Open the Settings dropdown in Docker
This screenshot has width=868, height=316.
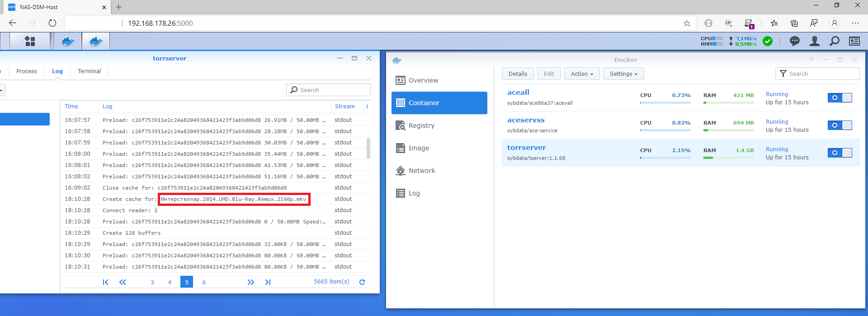coord(623,74)
